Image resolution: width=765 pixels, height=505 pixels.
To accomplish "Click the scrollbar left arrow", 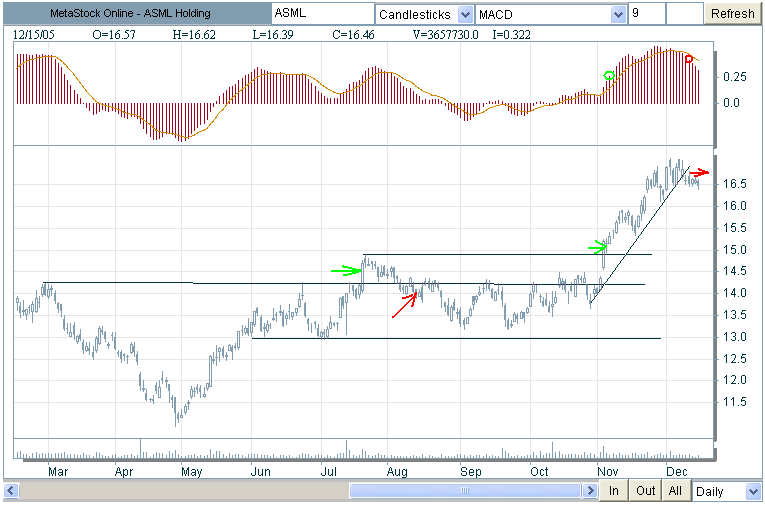I will coord(11,490).
